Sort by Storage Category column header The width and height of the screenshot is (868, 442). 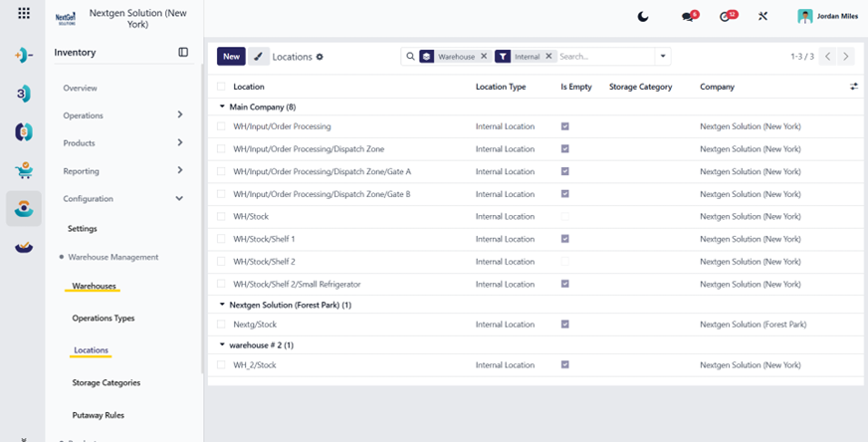(640, 87)
